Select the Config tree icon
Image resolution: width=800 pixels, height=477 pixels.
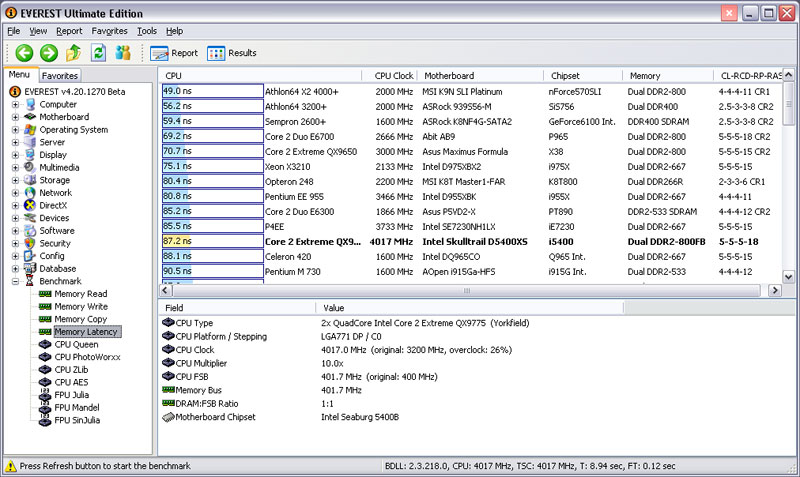point(31,256)
